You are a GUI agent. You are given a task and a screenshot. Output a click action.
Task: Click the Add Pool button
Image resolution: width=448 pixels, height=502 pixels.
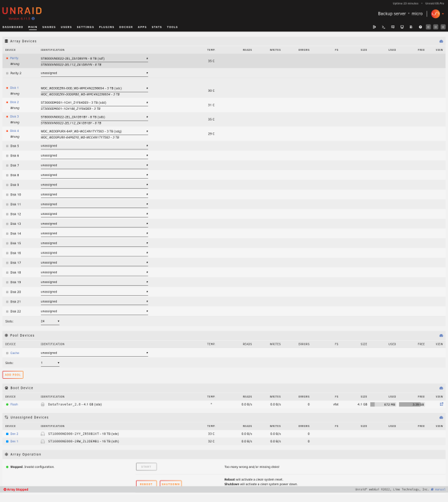click(x=13, y=375)
